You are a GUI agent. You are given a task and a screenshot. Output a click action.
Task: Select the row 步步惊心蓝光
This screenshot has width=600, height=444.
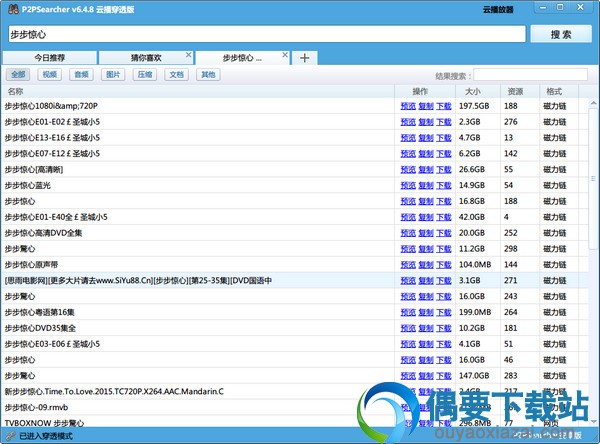[x=295, y=185]
